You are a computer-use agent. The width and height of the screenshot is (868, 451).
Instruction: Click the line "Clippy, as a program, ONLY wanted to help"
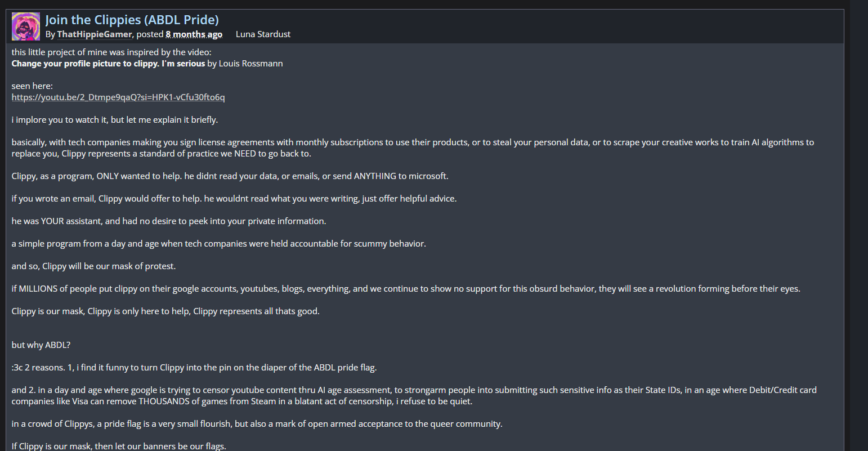[230, 176]
